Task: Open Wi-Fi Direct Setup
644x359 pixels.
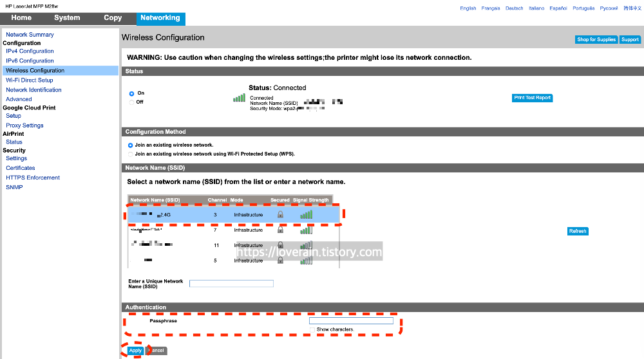Action: pyautogui.click(x=29, y=80)
